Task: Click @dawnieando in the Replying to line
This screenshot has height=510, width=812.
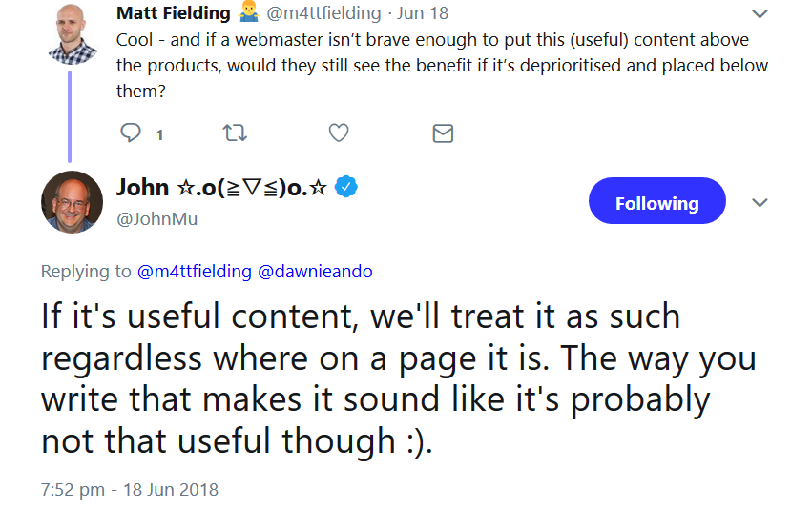Action: pos(316,272)
